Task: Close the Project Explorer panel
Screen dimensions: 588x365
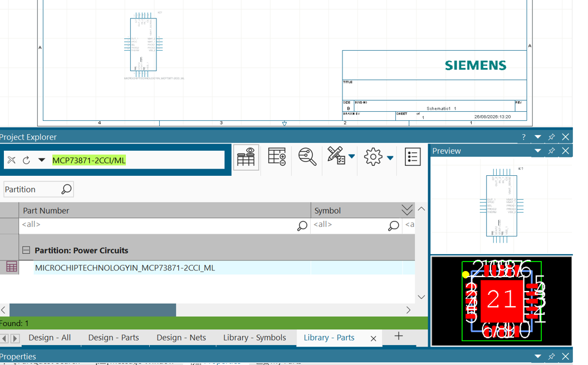Action: (566, 137)
